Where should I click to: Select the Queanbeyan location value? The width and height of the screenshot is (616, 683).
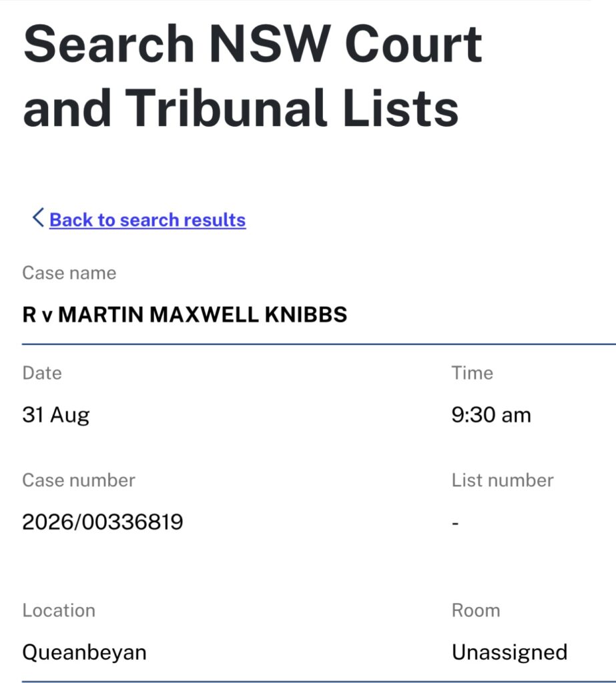pyautogui.click(x=84, y=652)
